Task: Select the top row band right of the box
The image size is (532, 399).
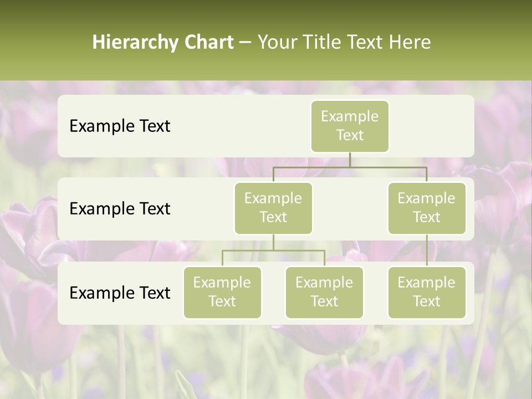Action: point(432,126)
